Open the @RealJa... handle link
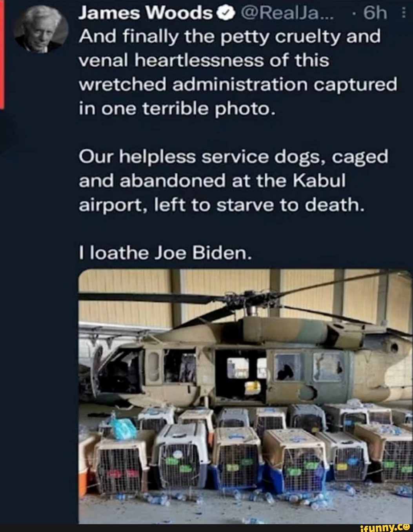The width and height of the screenshot is (413, 532). 281,14
